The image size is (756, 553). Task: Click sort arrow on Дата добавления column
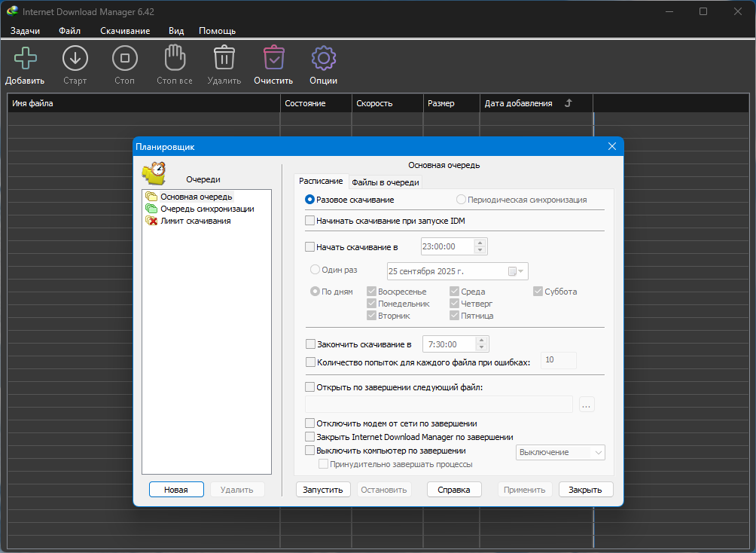click(568, 103)
